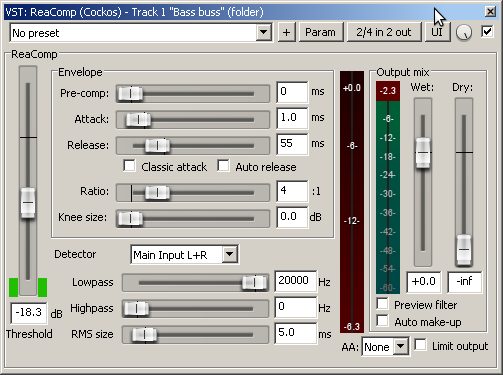Click the Ratio slider handle

157,192
